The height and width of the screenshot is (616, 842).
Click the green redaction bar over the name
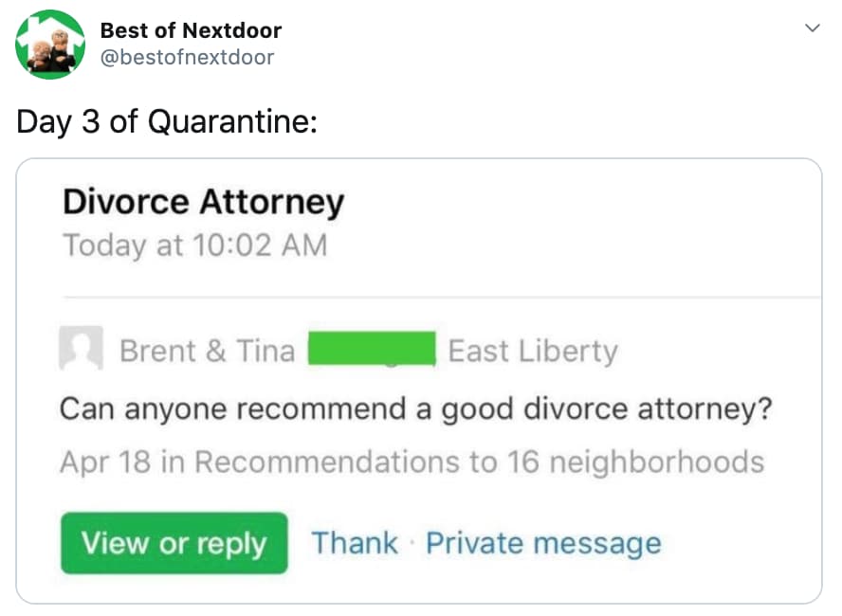[372, 347]
